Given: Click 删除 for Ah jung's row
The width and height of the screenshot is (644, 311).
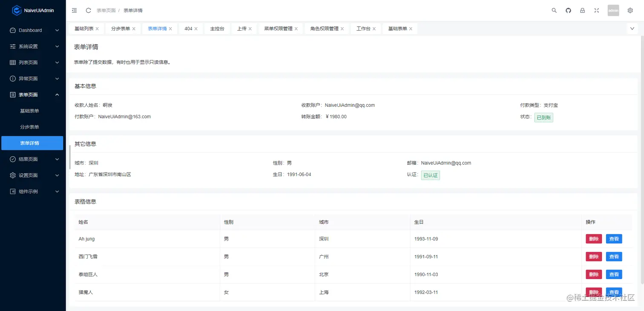Looking at the screenshot, I should point(594,239).
